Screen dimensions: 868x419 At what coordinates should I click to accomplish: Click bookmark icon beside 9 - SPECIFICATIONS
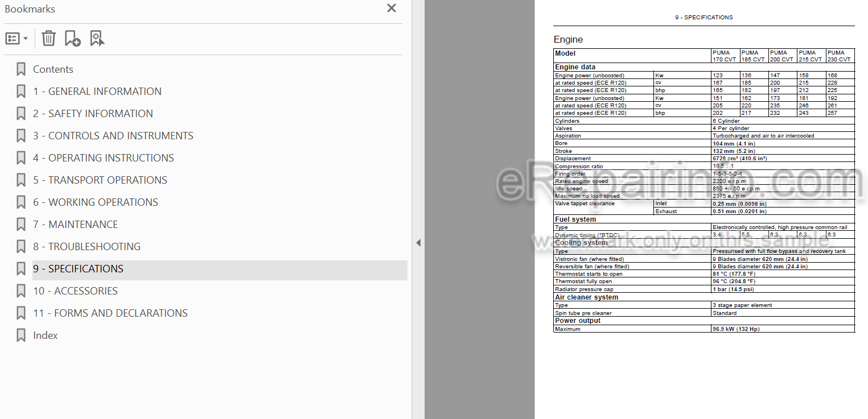[21, 269]
